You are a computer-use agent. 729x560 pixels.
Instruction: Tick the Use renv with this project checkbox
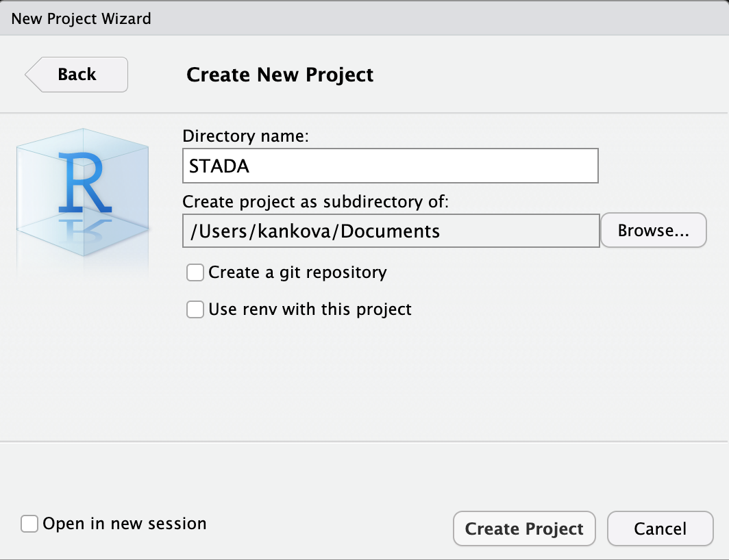[195, 310]
